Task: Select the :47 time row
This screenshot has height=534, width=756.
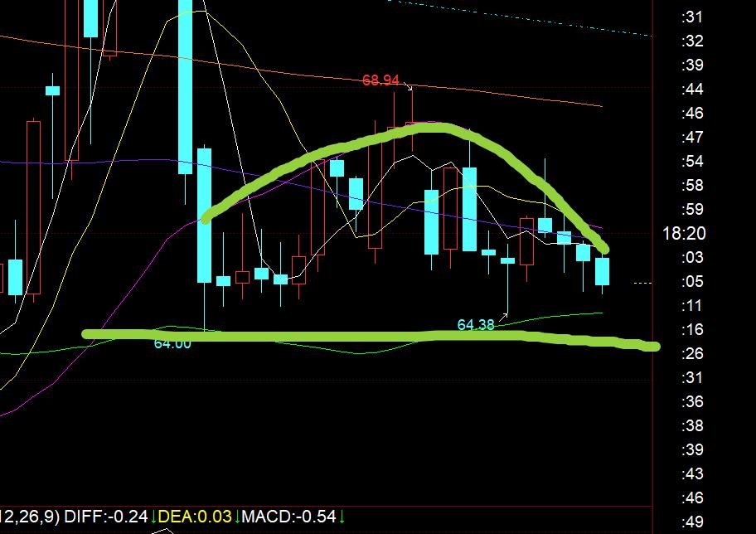Action: pos(691,137)
